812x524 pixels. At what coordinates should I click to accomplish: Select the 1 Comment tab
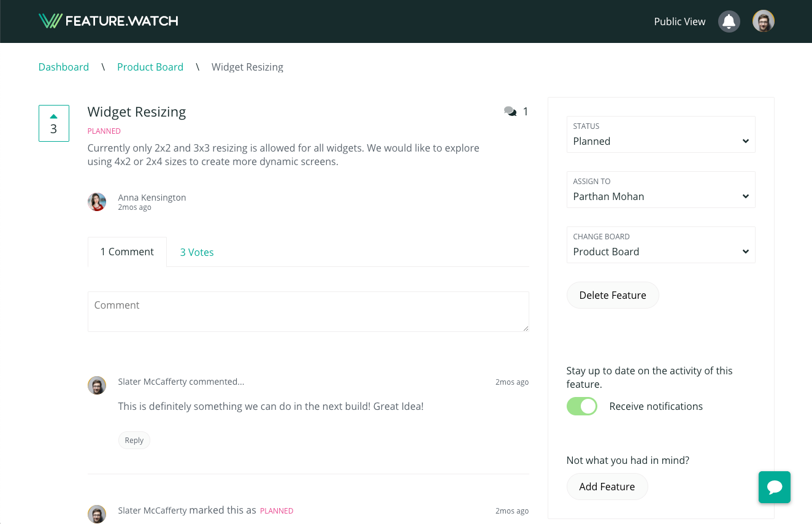click(127, 252)
